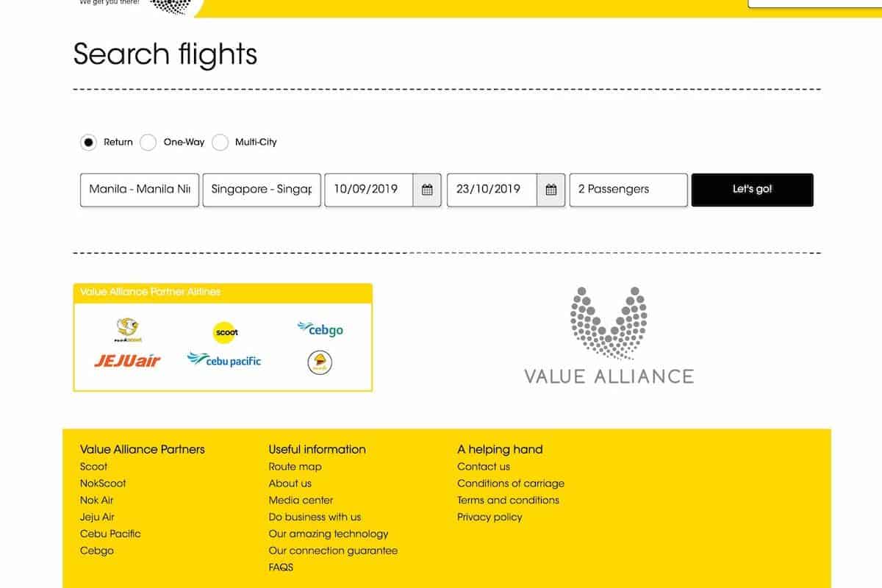Open the FAQS link

(x=282, y=568)
